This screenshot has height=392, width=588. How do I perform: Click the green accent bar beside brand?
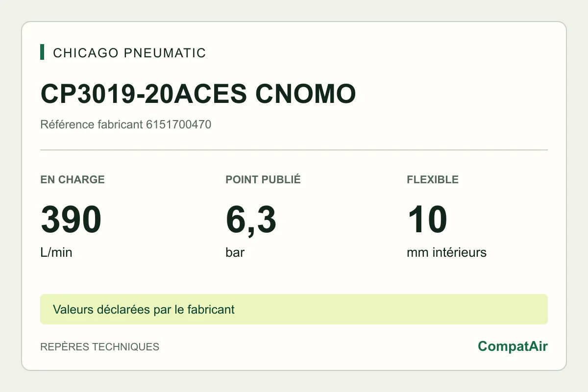click(42, 52)
